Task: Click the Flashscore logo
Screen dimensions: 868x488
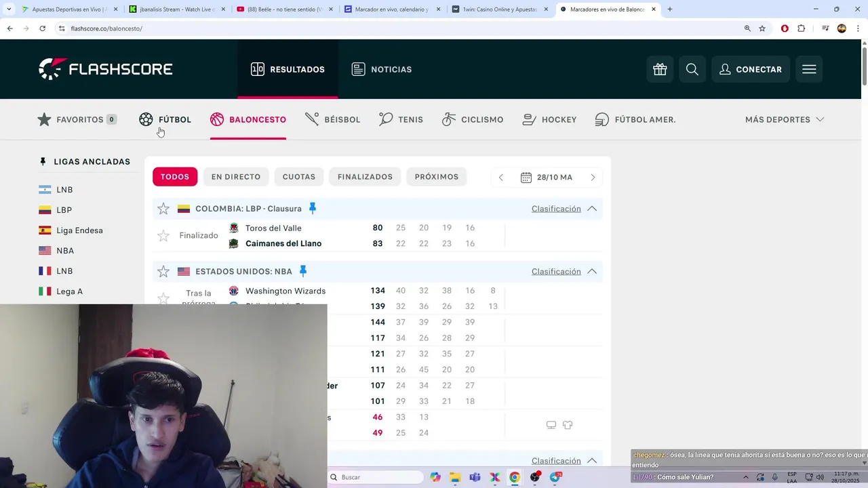Action: (106, 68)
